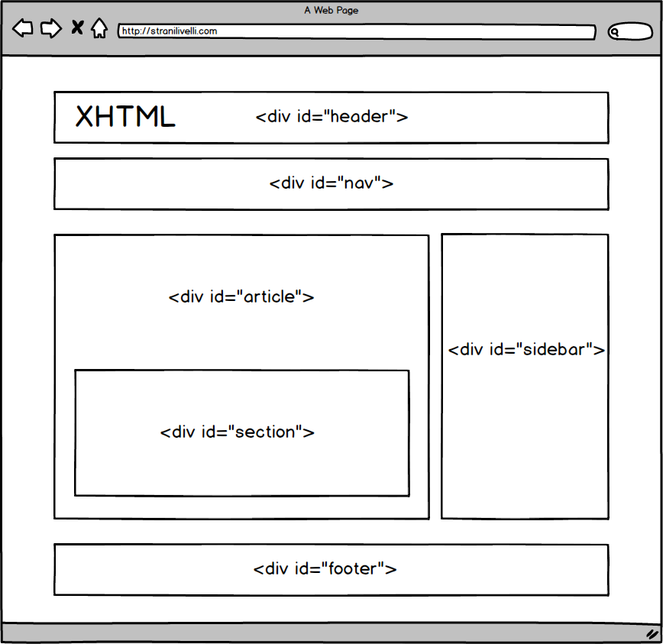Click the browser window title bar icon area
The width and height of the screenshot is (663, 644).
[x=331, y=10]
